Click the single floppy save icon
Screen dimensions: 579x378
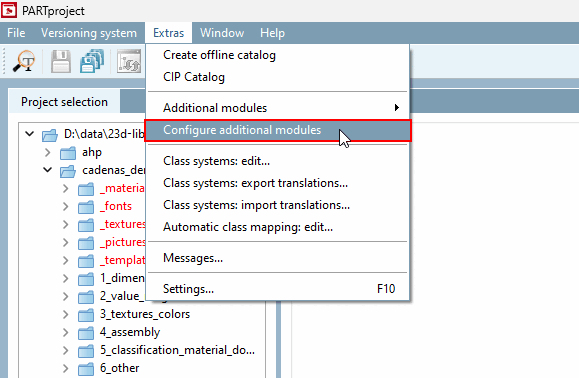pos(61,61)
